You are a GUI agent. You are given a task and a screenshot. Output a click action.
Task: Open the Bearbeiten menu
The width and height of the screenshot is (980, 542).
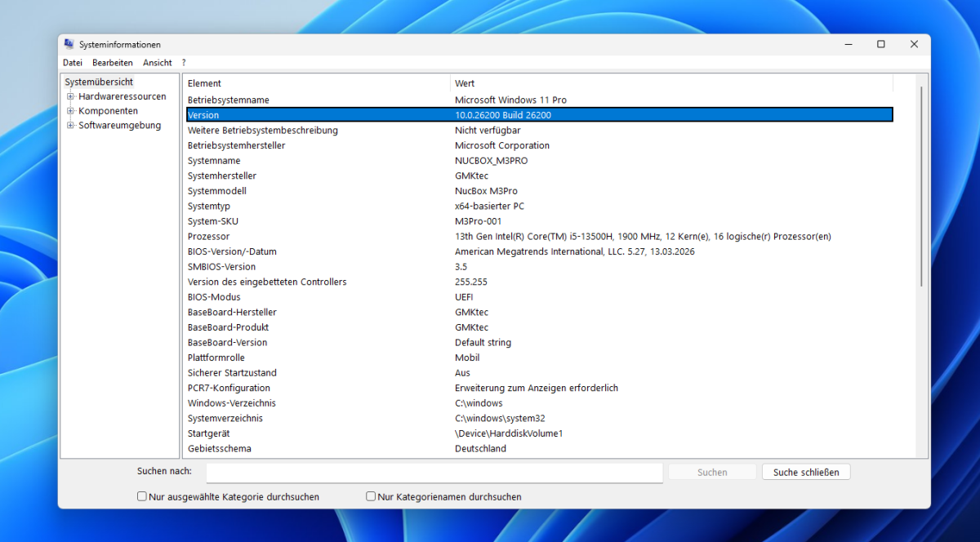point(113,62)
